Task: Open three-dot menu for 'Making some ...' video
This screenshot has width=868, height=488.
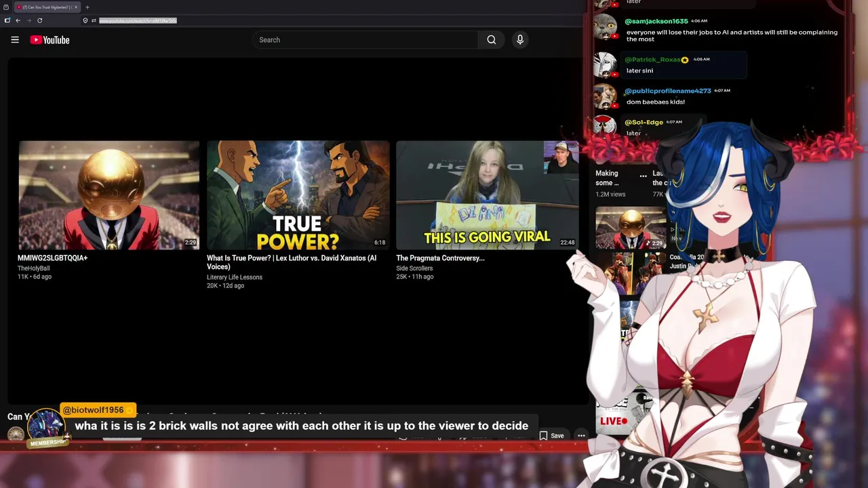Action: [x=643, y=176]
